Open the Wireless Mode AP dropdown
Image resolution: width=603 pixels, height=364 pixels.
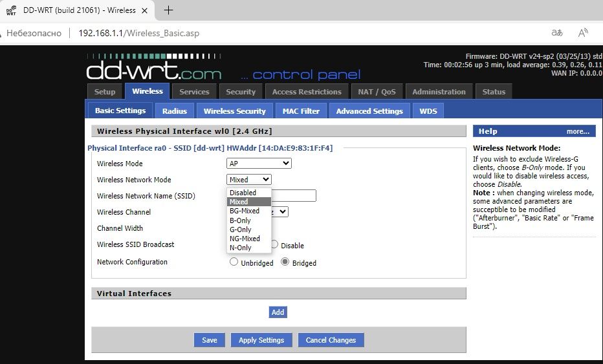coord(259,164)
